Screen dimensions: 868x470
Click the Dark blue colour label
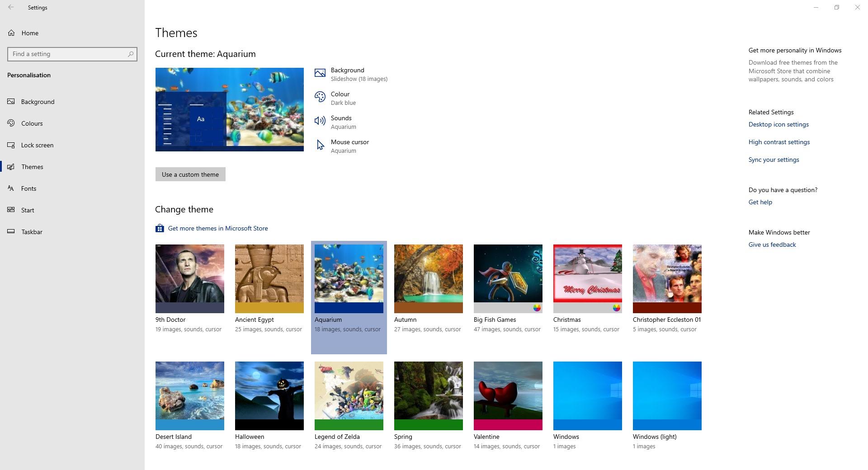coord(343,103)
